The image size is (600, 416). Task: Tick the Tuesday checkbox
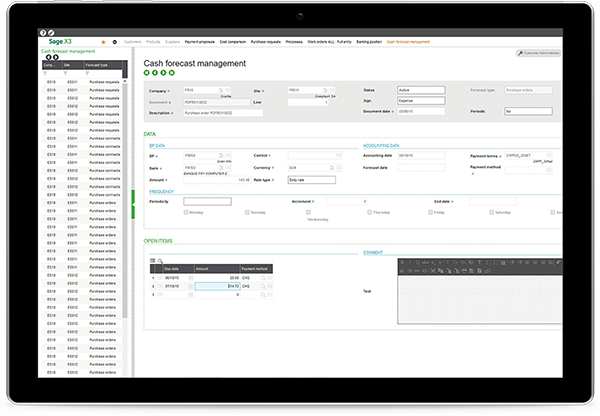point(247,212)
